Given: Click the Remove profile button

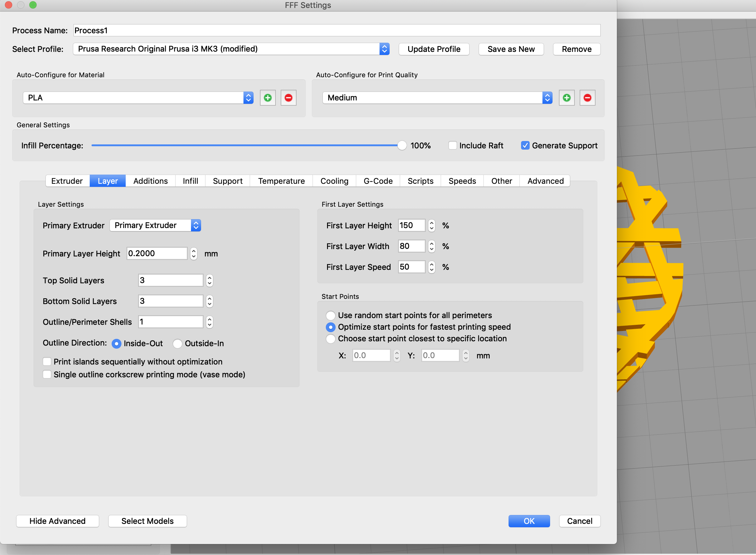Looking at the screenshot, I should 576,49.
